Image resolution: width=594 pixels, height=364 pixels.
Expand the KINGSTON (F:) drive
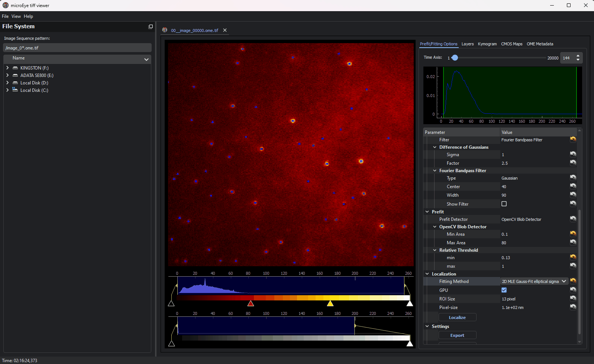7,68
